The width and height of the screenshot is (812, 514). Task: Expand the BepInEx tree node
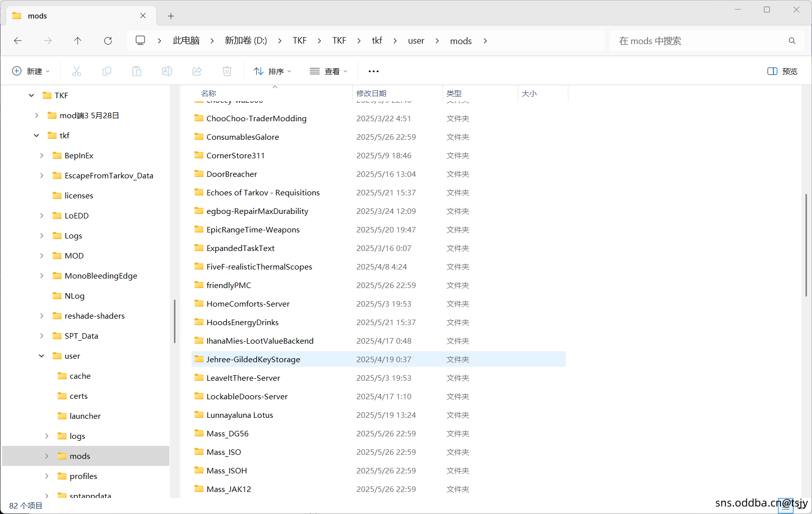click(42, 155)
